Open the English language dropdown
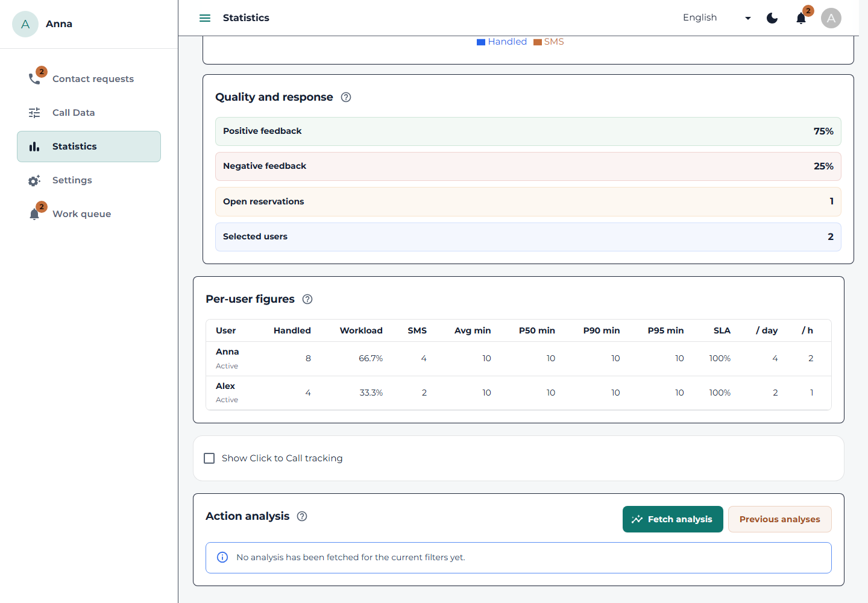Screen dimensions: 868x603 point(717,18)
